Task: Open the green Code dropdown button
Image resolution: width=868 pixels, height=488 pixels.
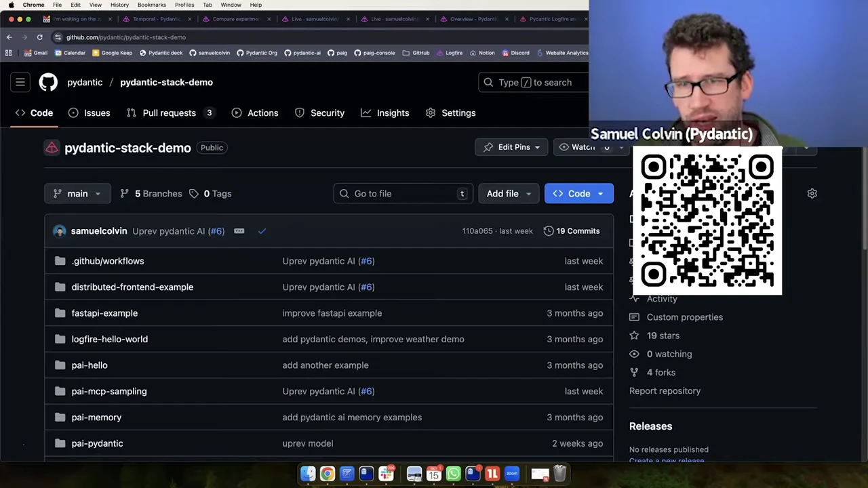Action: [578, 194]
